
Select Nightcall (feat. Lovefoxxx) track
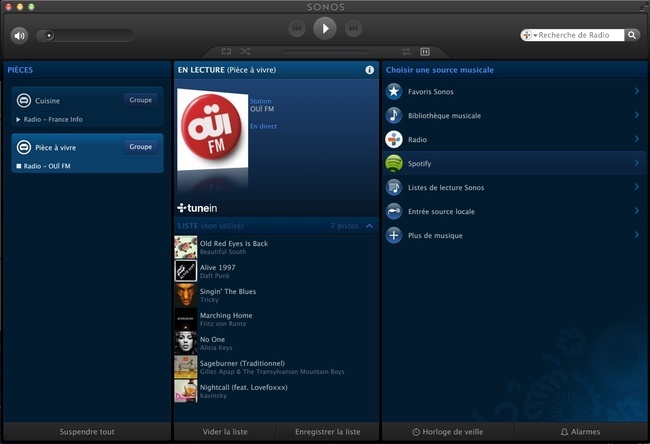coord(276,391)
